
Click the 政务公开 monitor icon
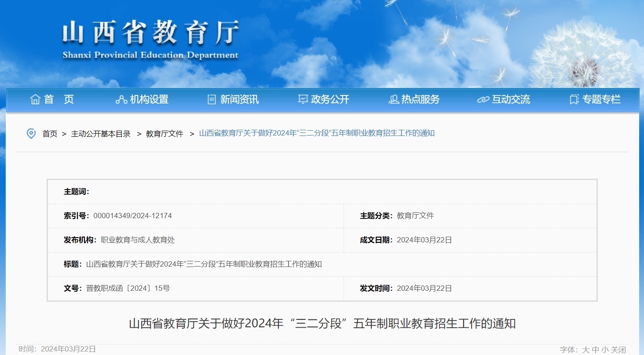[302, 99]
